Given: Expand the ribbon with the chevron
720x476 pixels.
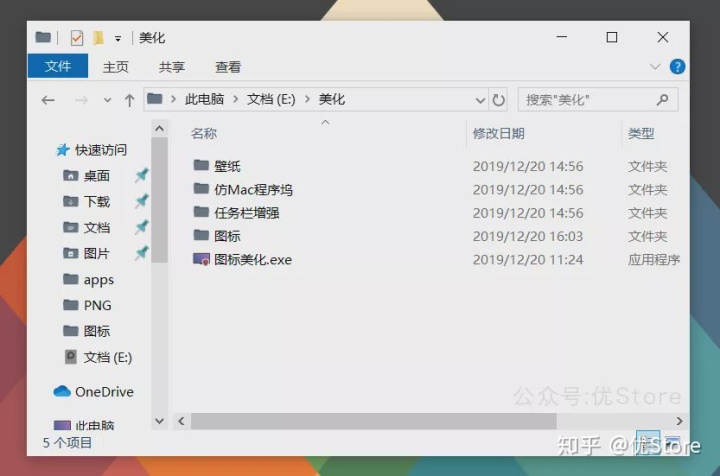Looking at the screenshot, I should point(655,67).
